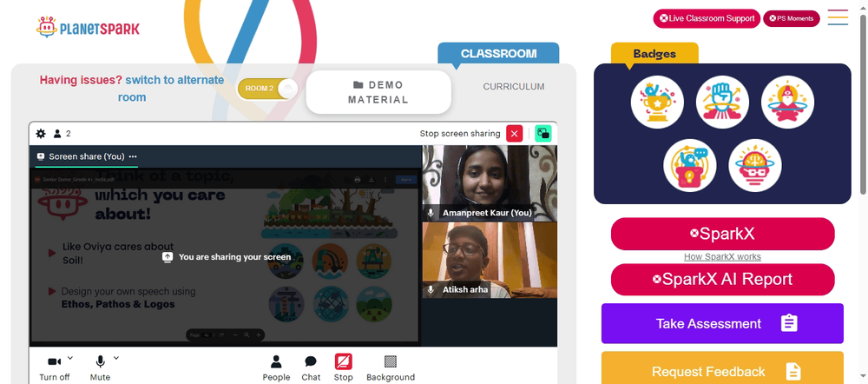Open the hamburger menu in top right
868x384 pixels.
pos(838,17)
